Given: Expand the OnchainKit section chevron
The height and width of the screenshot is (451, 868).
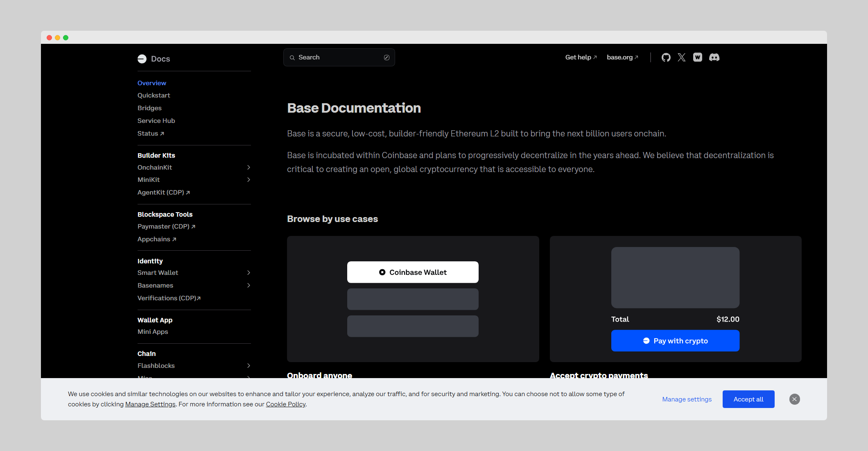Looking at the screenshot, I should pos(249,168).
